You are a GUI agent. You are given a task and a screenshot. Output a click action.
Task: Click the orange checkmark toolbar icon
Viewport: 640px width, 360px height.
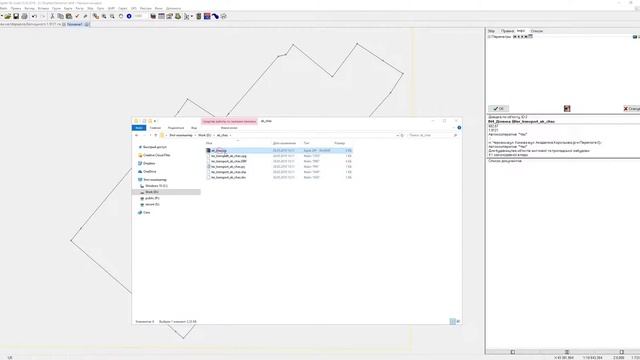[77, 16]
